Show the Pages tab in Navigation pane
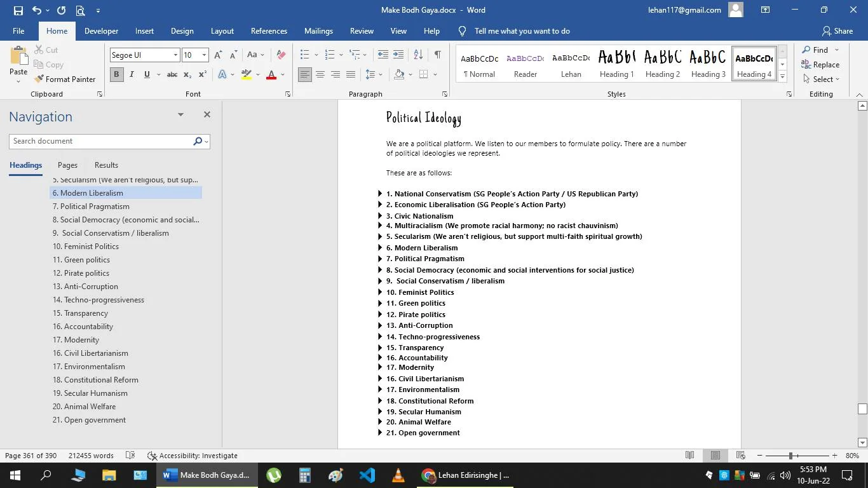This screenshot has height=488, width=868. point(67,165)
